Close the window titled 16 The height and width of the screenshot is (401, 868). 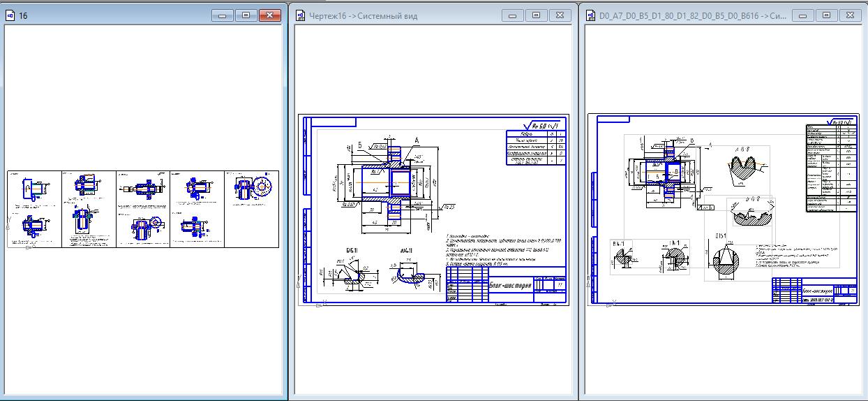[x=269, y=15]
